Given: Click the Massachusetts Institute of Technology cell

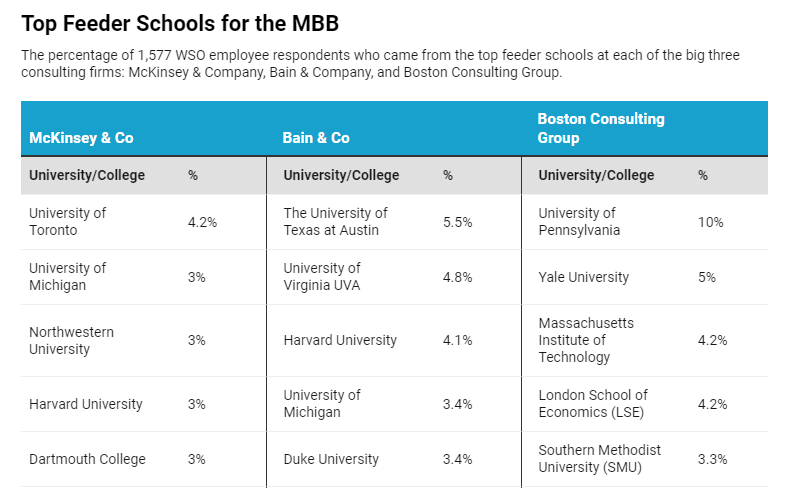Looking at the screenshot, I should click(x=586, y=341).
